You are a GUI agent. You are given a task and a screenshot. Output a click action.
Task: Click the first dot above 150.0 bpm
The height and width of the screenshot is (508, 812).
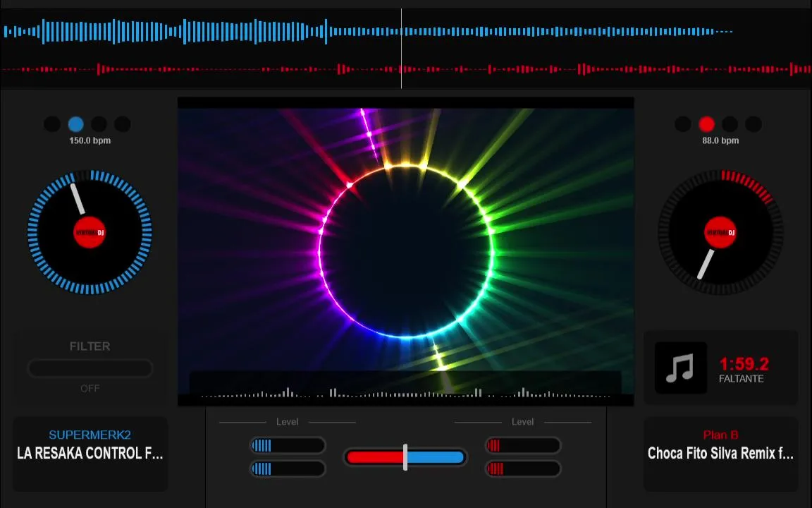pos(51,124)
